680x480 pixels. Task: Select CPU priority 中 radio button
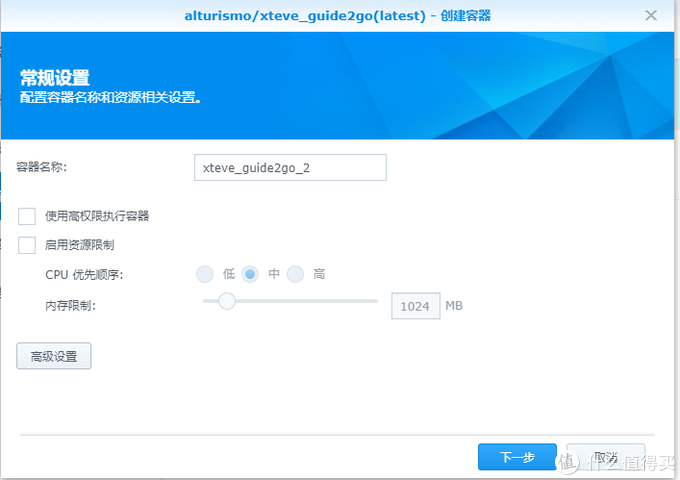tap(250, 274)
